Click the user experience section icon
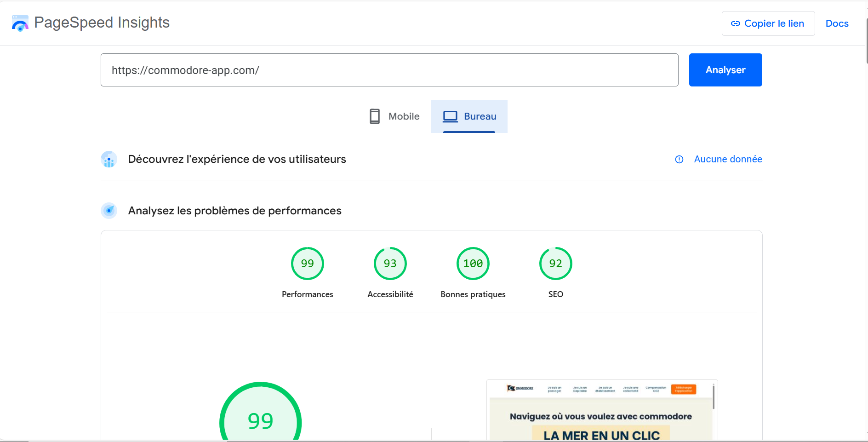The height and width of the screenshot is (442, 868). point(109,160)
